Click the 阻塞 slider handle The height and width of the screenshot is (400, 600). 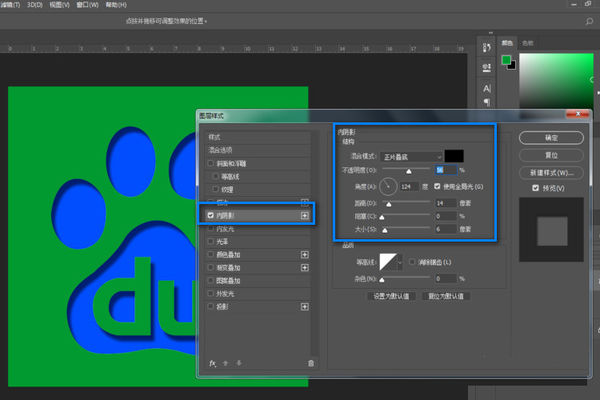[x=382, y=217]
